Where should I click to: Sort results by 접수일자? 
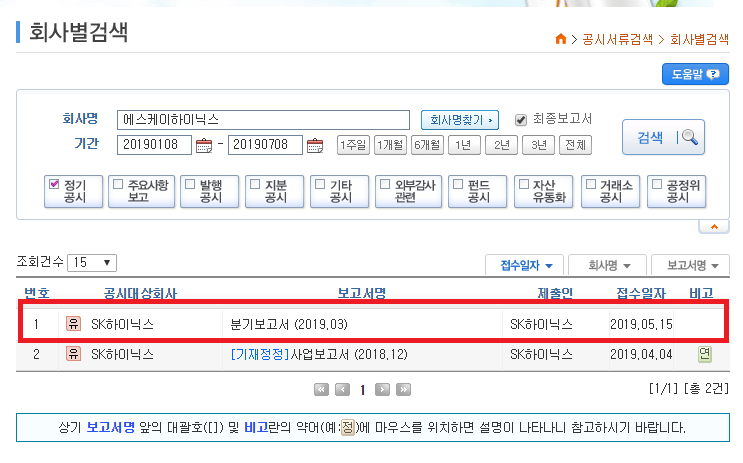pyautogui.click(x=525, y=265)
